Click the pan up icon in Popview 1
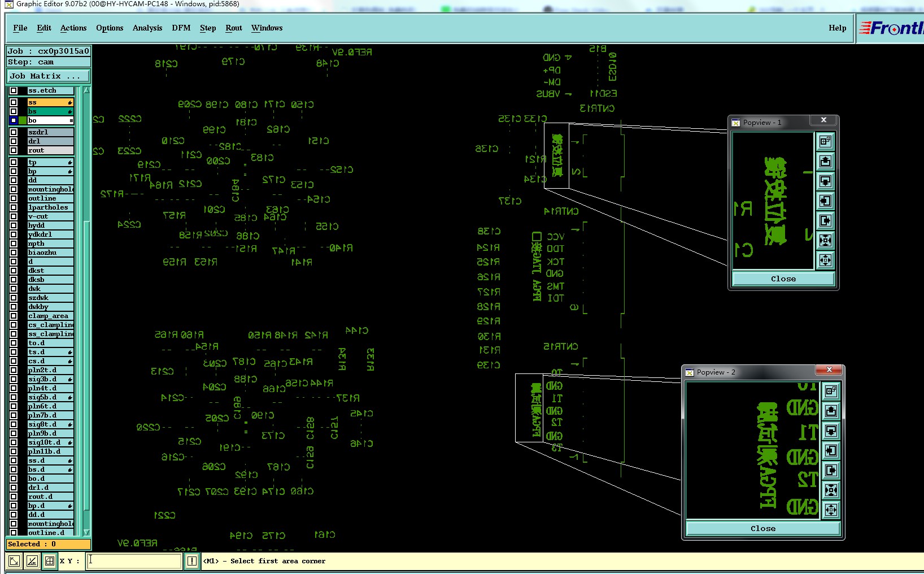The height and width of the screenshot is (574, 924). click(825, 162)
